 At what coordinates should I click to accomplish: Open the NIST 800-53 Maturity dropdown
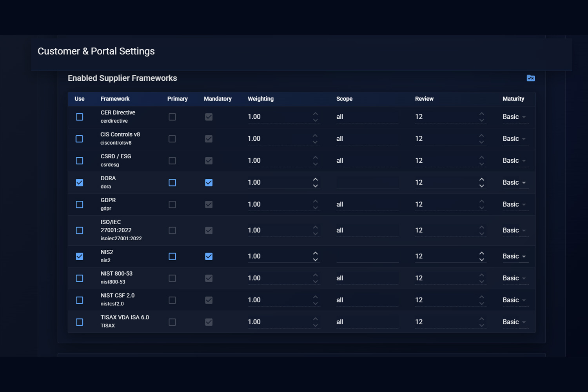coord(515,278)
